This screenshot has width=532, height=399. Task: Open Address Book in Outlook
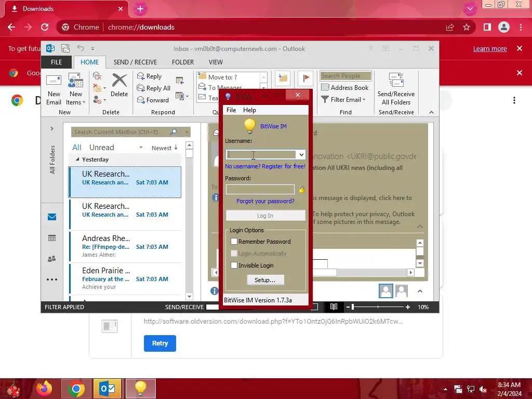(345, 87)
